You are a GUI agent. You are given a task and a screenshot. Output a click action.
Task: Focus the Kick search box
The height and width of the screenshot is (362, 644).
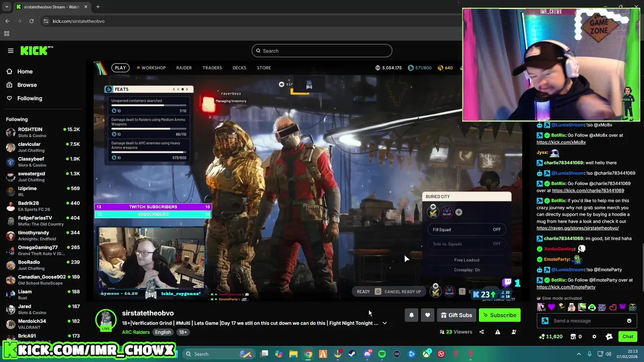[x=322, y=51]
